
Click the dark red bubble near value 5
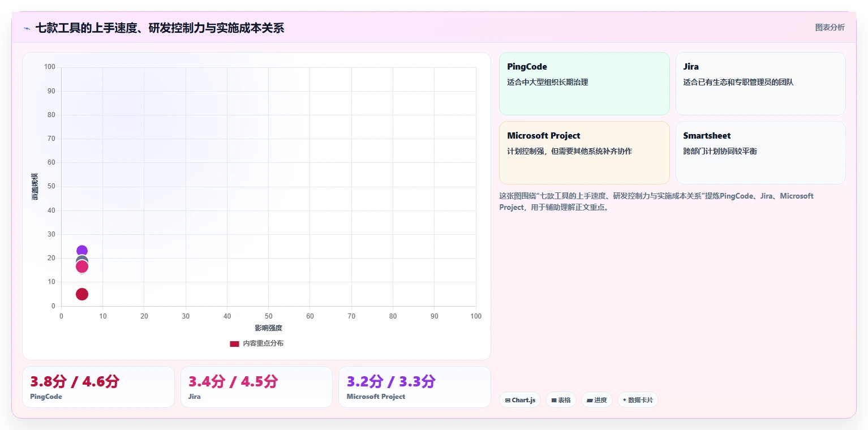[82, 294]
